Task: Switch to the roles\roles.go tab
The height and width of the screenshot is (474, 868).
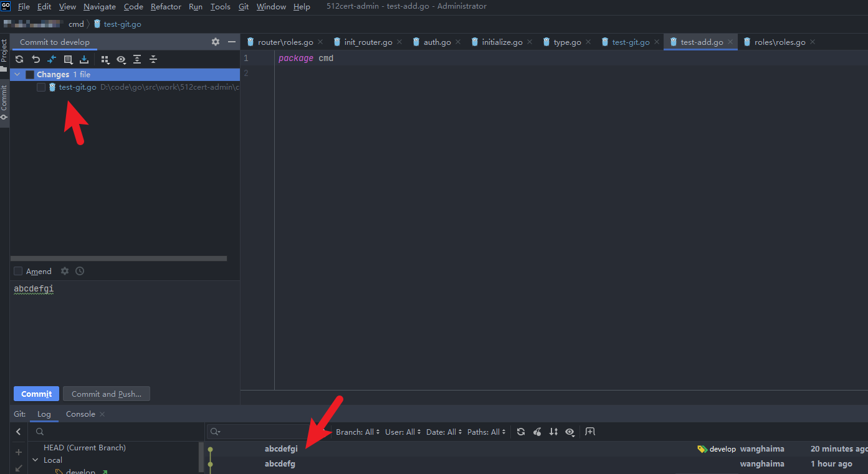Action: (780, 42)
